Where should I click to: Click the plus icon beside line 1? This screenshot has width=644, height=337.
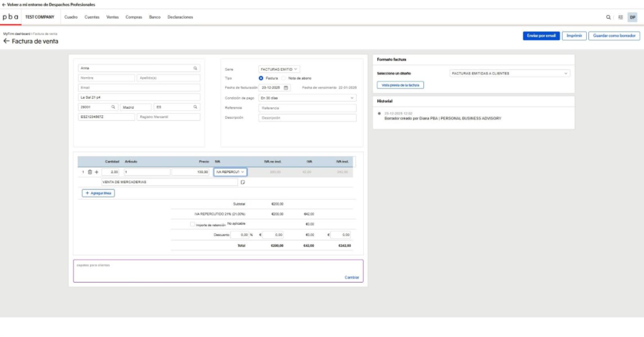(96, 172)
